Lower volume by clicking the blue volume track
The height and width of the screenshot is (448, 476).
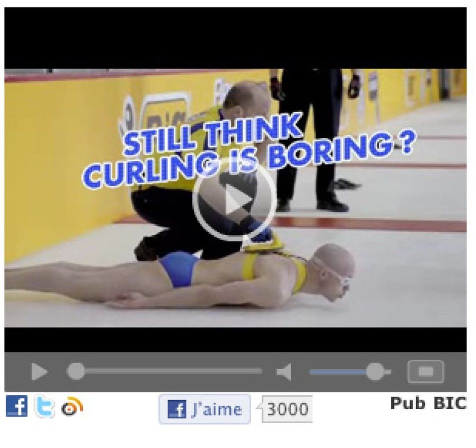(338, 372)
